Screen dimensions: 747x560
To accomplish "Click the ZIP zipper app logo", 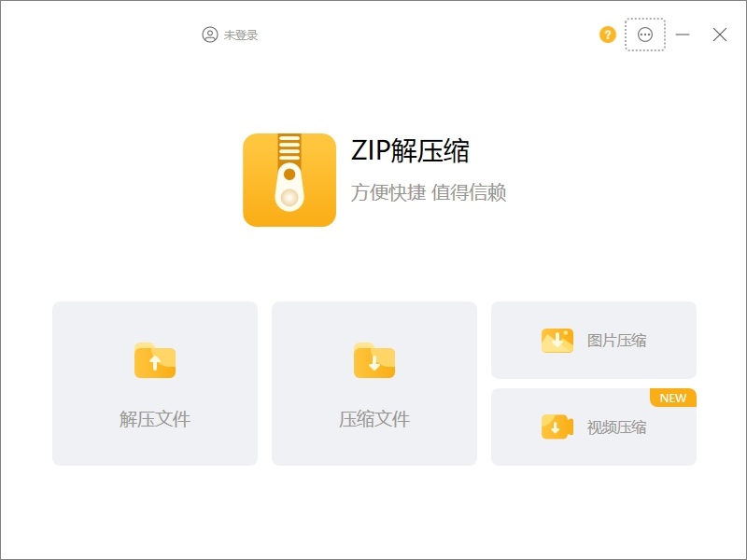I will tap(289, 183).
